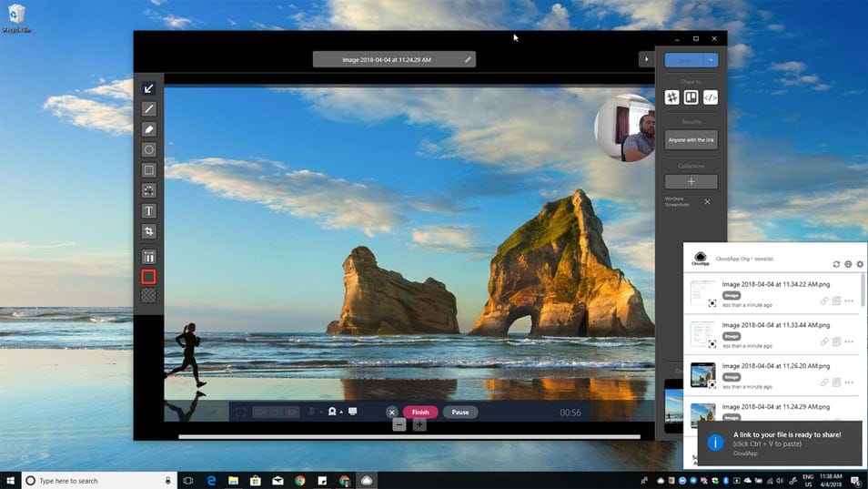Open the 'Anyone with the link' security dropdown
Viewport: 868px width, 489px height.
coord(691,139)
